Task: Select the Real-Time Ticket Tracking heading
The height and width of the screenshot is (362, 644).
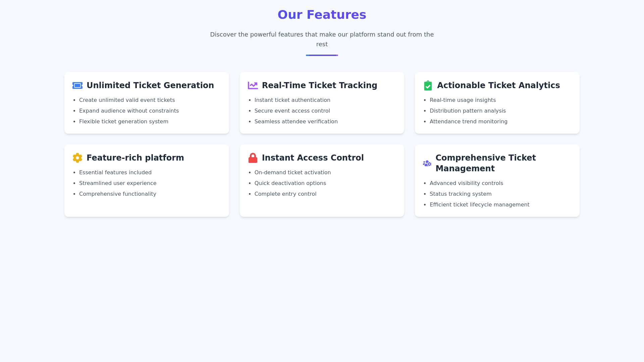Action: click(x=319, y=85)
